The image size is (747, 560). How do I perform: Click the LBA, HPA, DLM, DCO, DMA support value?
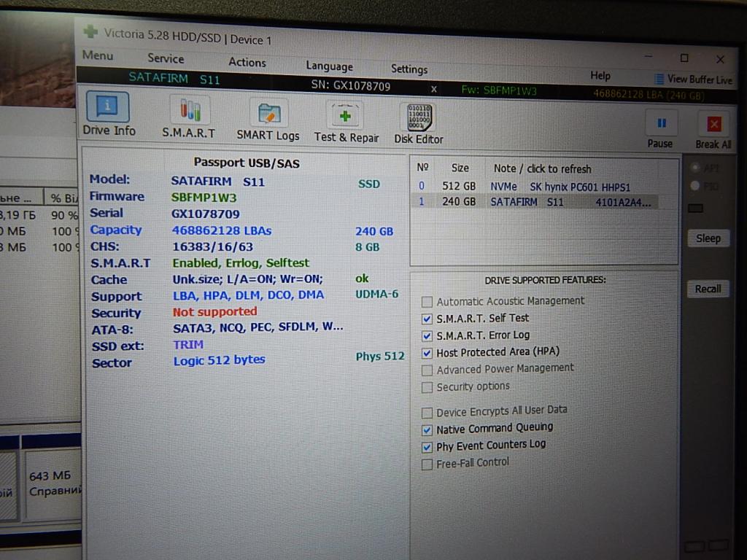click(x=248, y=295)
